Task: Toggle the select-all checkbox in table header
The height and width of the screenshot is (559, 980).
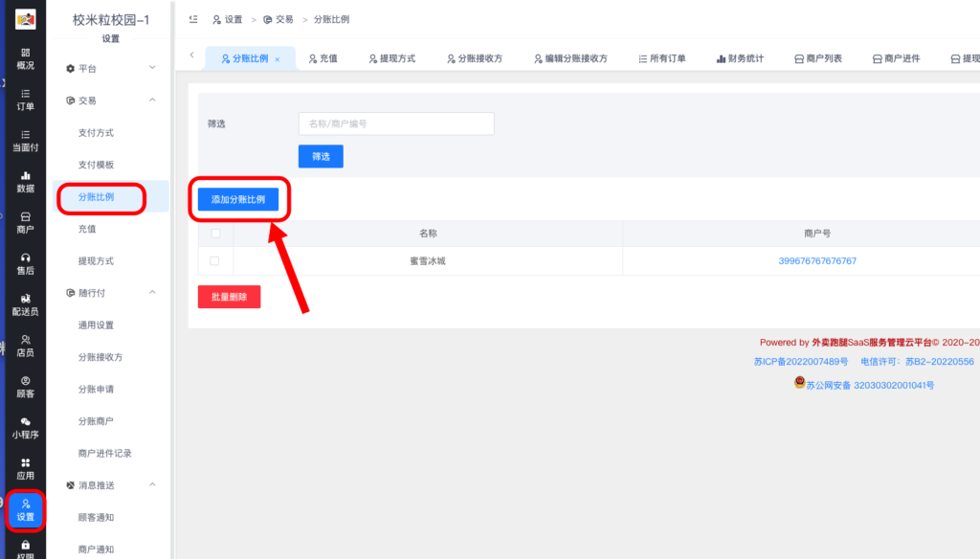Action: [x=214, y=233]
